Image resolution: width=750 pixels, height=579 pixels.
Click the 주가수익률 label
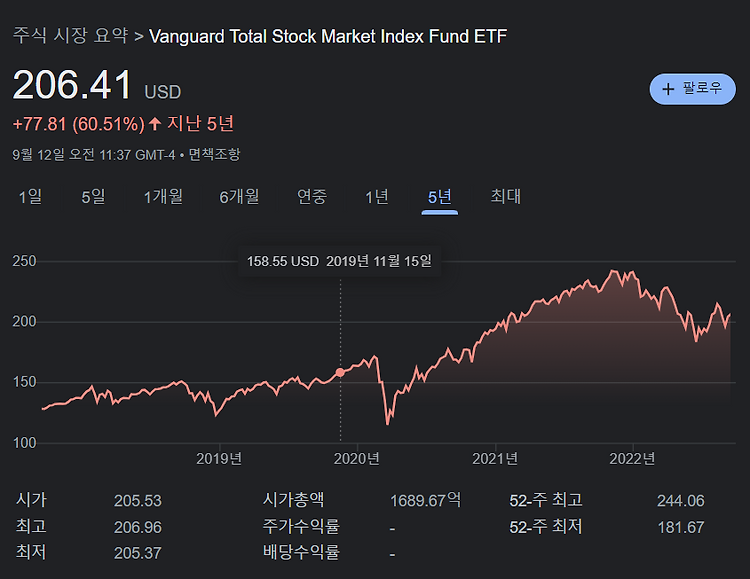[x=301, y=526]
